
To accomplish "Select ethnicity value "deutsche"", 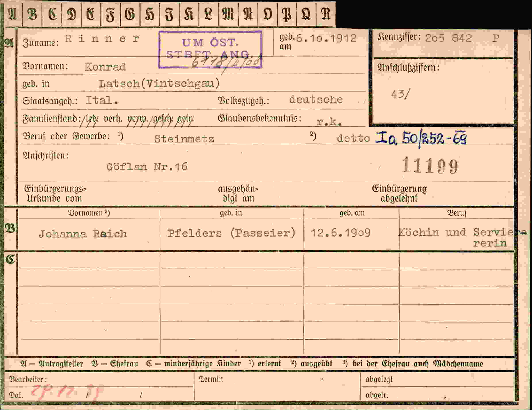I will 316,100.
